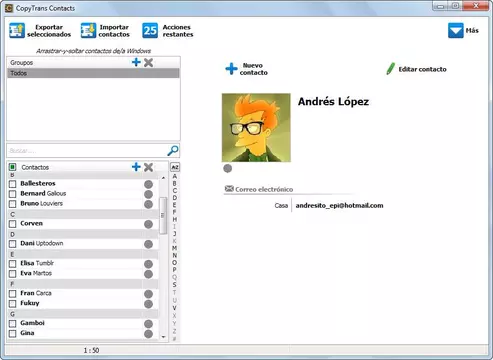The height and width of the screenshot is (360, 493).
Task: Click the contact list scroll-down arrow
Action: click(x=163, y=337)
